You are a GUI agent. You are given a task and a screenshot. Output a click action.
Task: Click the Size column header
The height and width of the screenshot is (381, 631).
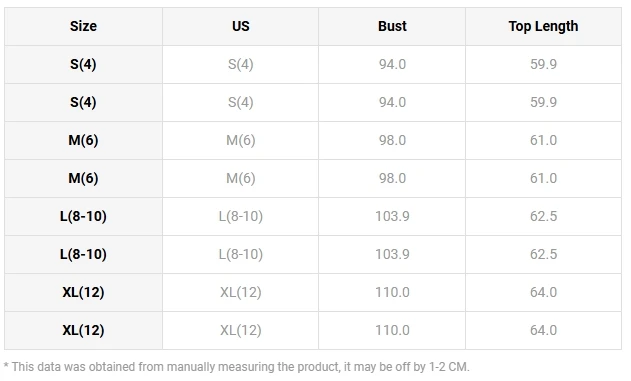click(x=83, y=26)
